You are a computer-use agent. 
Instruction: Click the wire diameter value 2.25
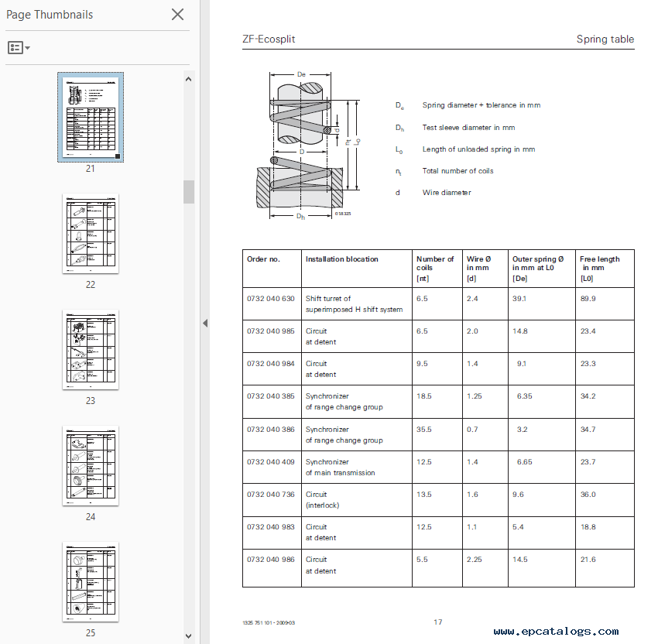(475, 560)
